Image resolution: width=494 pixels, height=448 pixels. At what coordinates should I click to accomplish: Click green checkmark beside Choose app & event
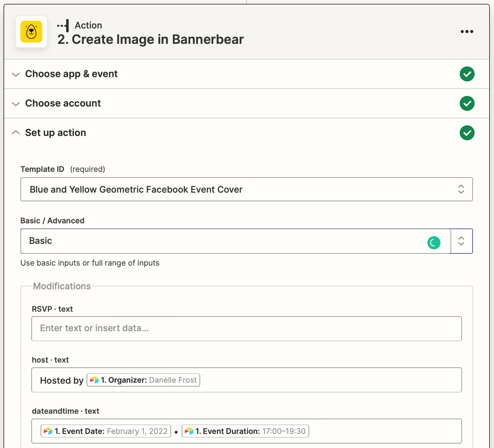click(x=467, y=74)
